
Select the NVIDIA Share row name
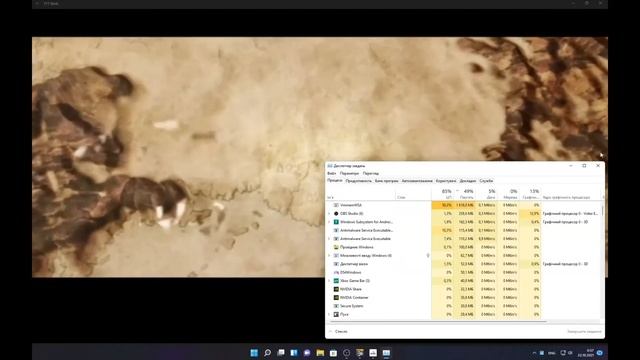click(x=351, y=289)
